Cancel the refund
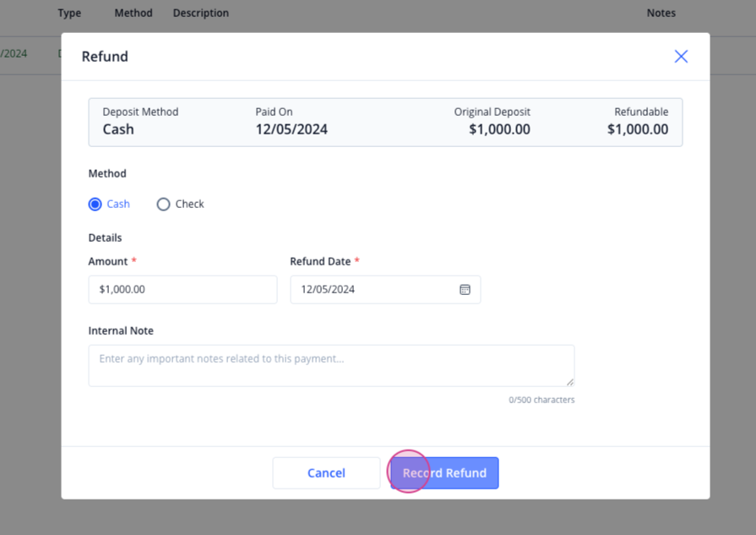756x535 pixels. (x=326, y=472)
